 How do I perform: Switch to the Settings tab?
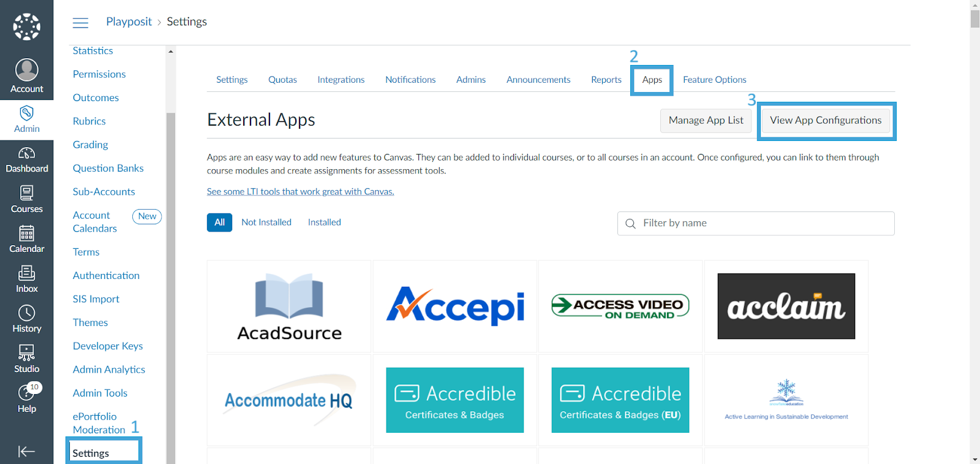(232, 80)
